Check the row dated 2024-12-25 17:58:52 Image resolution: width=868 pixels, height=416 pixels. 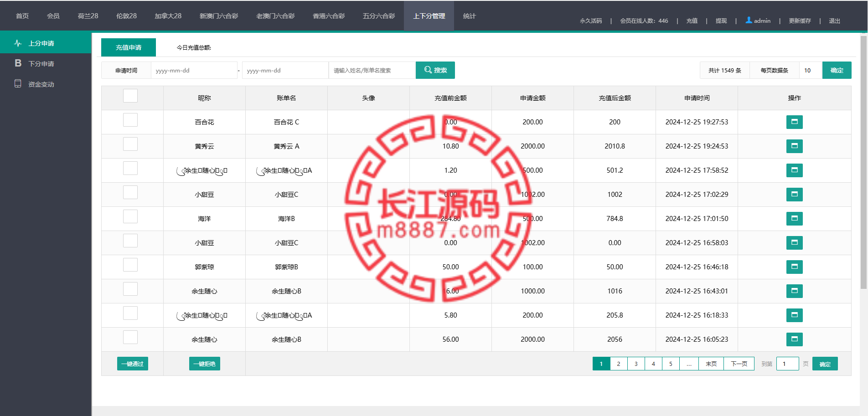130,168
